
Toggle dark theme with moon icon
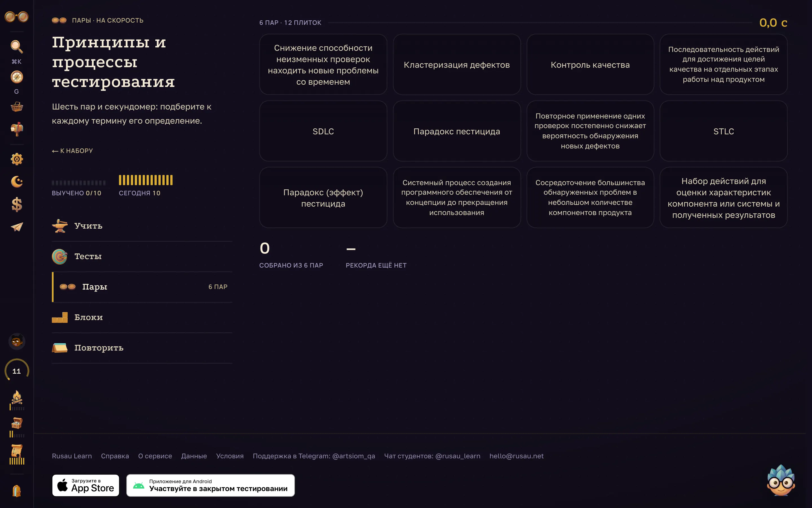tap(16, 182)
